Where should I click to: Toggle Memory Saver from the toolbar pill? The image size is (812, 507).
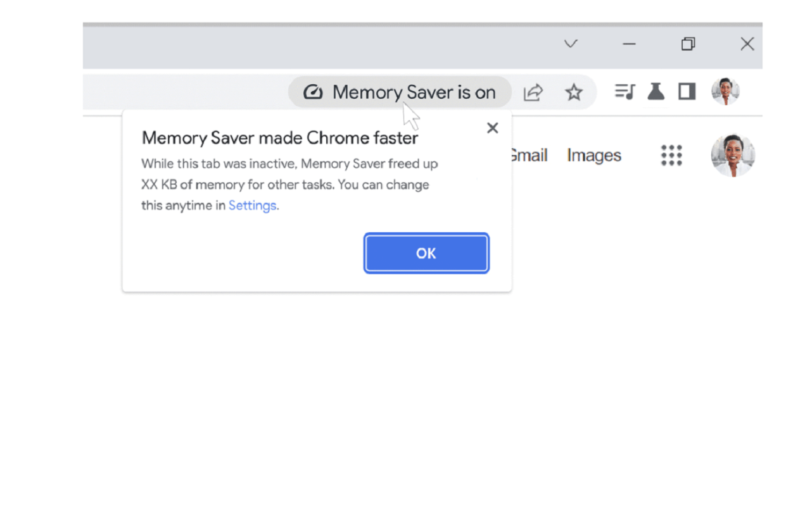tap(400, 92)
